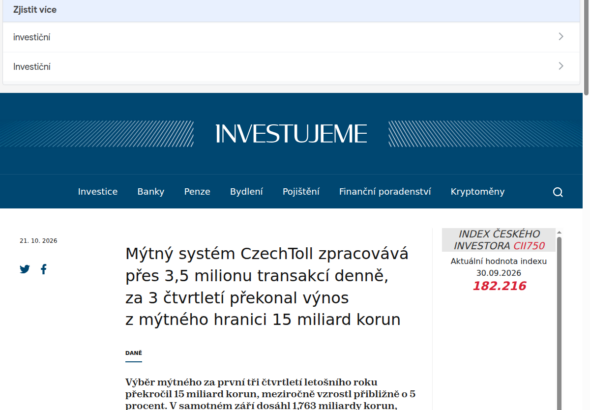The height and width of the screenshot is (410, 590).
Task: Click the 'Zjistit více' header
Action: coord(35,10)
